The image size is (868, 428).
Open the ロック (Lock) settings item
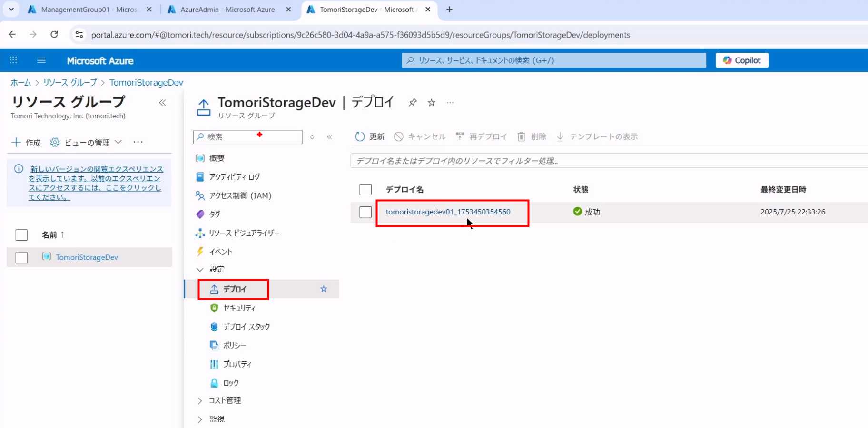231,383
